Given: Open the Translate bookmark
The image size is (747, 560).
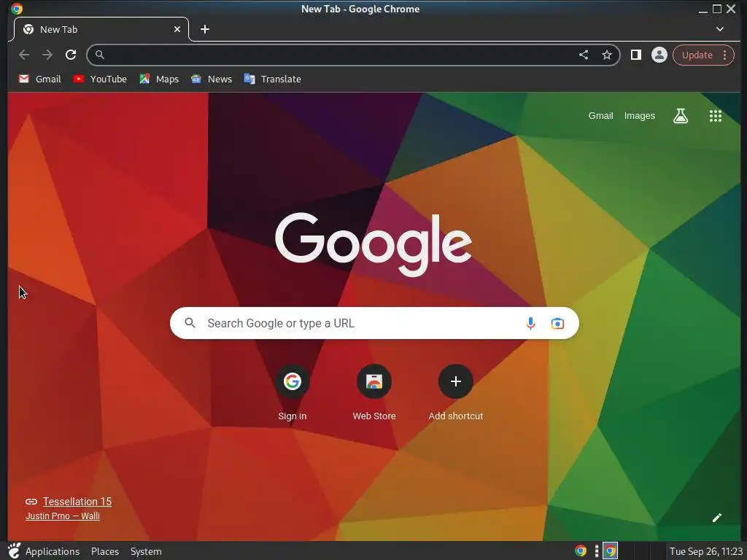Looking at the screenshot, I should pos(272,79).
